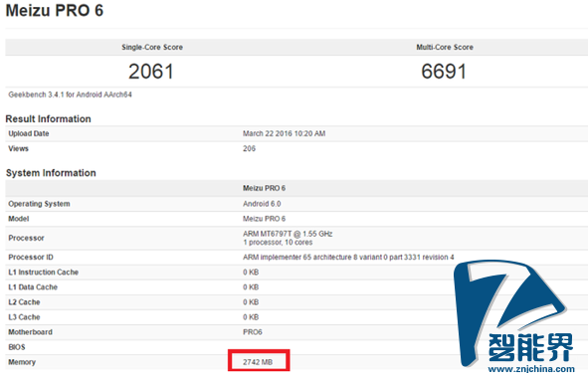Image resolution: width=588 pixels, height=373 pixels.
Task: Click the multi-core score 6691
Action: click(444, 72)
